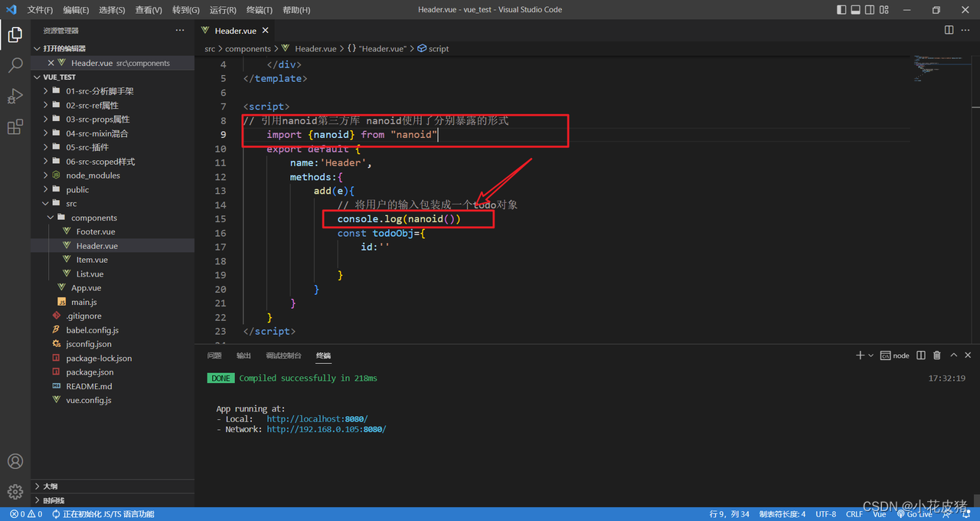Image resolution: width=980 pixels, height=521 pixels.
Task: Open the Accounts icon in activity bar
Action: [15, 461]
